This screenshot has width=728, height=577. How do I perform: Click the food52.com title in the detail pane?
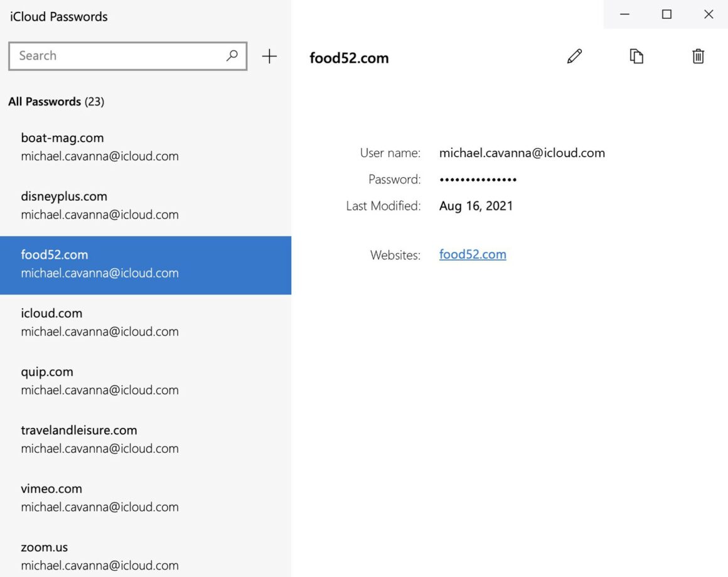click(x=350, y=58)
